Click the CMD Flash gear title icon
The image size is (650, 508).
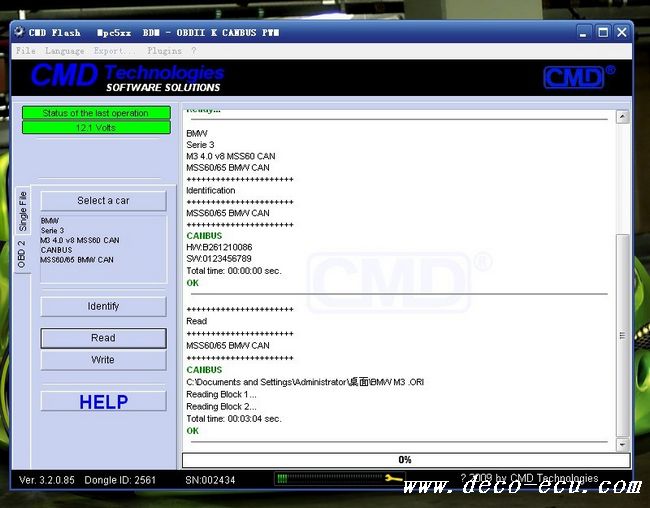coord(19,32)
